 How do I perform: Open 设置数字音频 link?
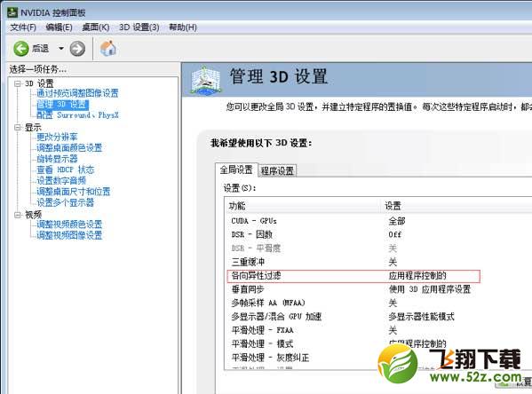click(x=61, y=180)
